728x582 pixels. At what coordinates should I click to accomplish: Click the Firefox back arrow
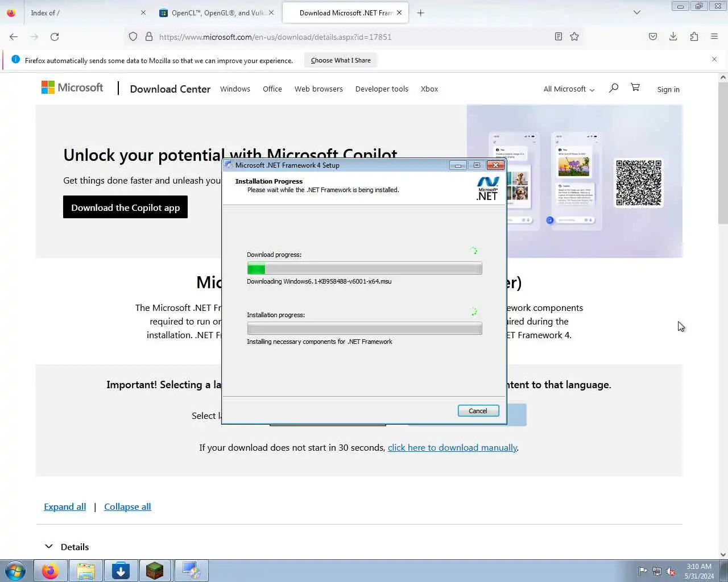point(14,36)
